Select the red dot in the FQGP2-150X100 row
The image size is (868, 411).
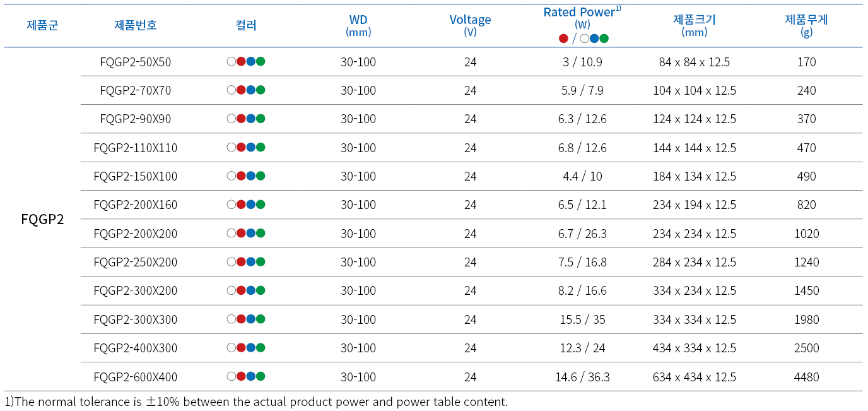click(241, 176)
